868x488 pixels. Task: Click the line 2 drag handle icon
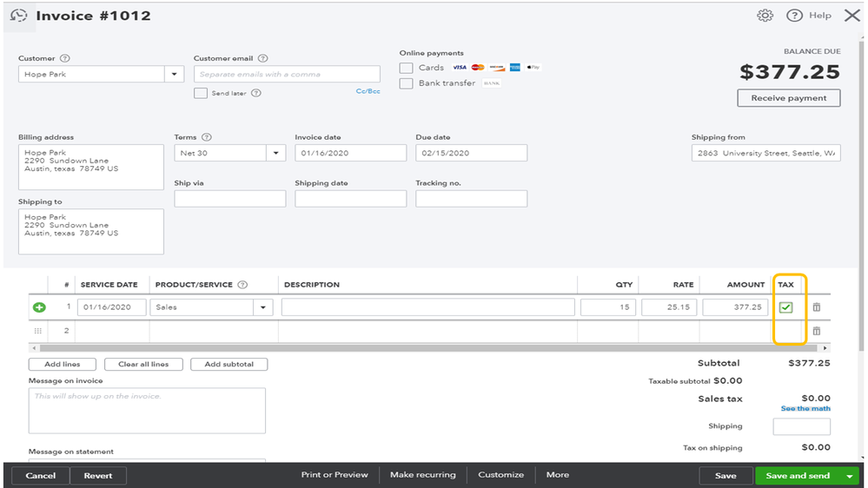coord(37,331)
